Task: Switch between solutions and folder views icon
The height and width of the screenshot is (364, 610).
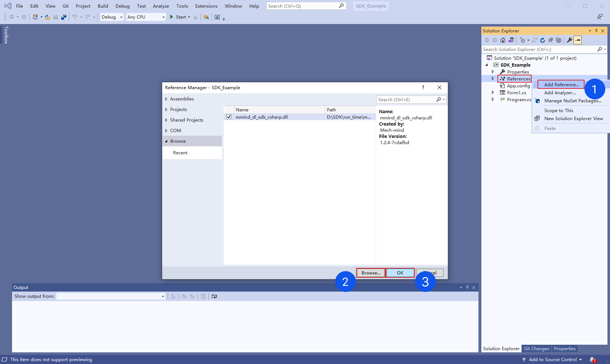Action: pos(511,40)
